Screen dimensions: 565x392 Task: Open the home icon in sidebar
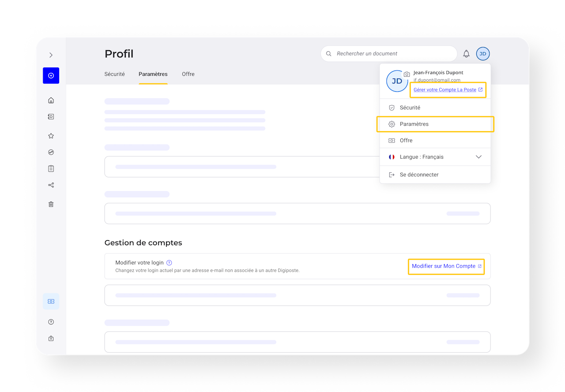click(x=51, y=101)
